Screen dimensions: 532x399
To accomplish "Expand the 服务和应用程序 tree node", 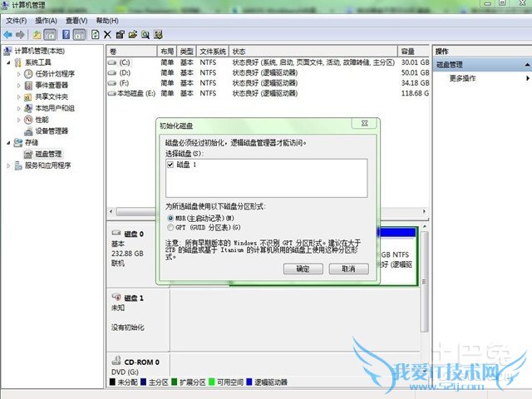I will tap(9, 165).
